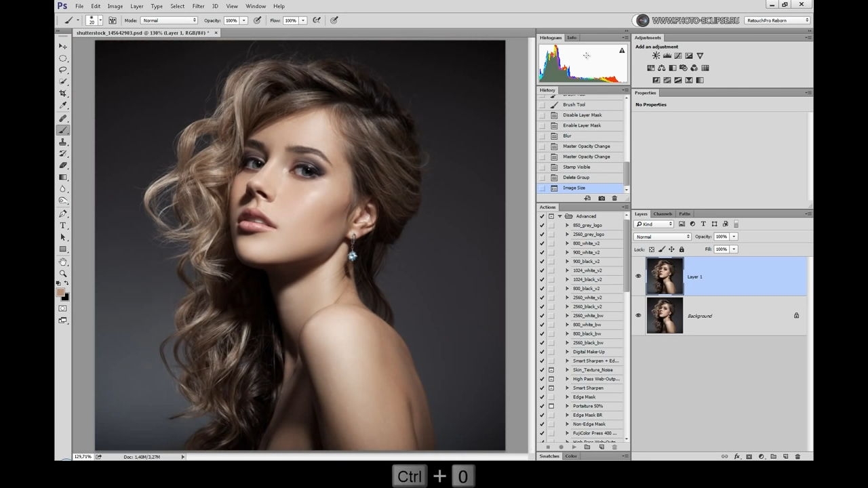
Task: Add a layer style with fx button
Action: point(737,457)
